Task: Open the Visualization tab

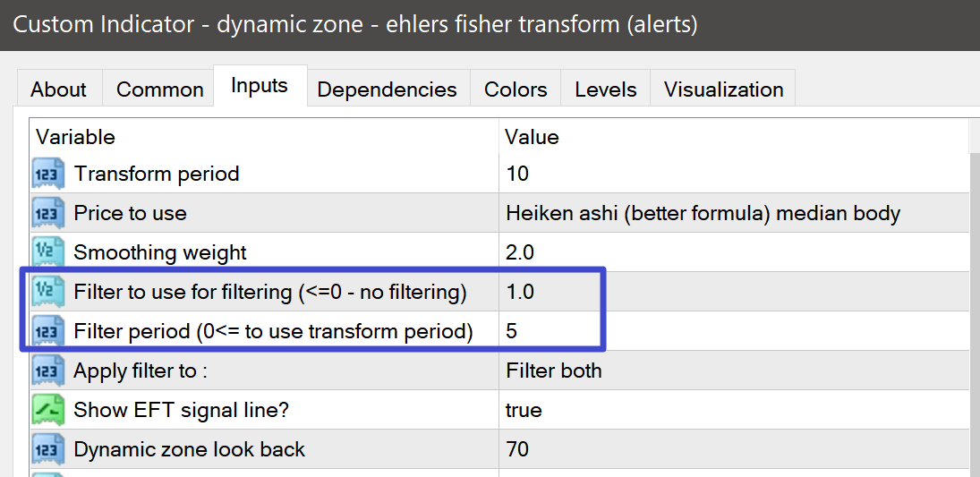Action: [x=723, y=89]
